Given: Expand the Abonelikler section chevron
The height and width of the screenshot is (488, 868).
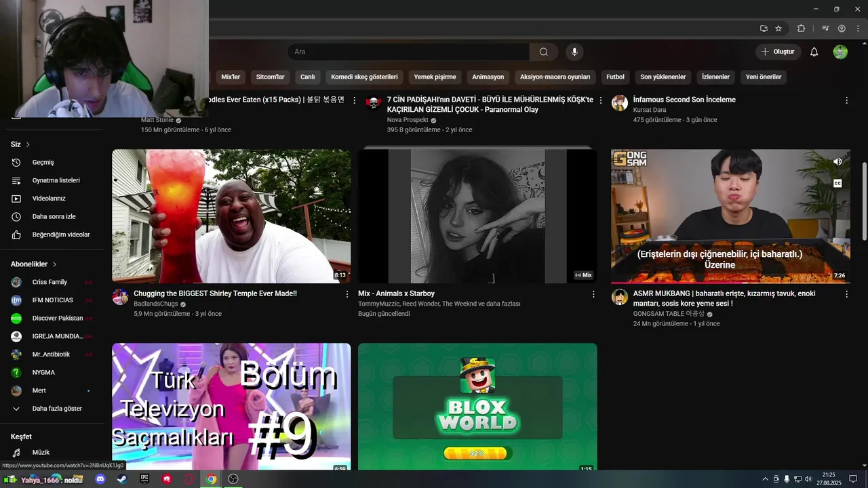Looking at the screenshot, I should coord(54,264).
